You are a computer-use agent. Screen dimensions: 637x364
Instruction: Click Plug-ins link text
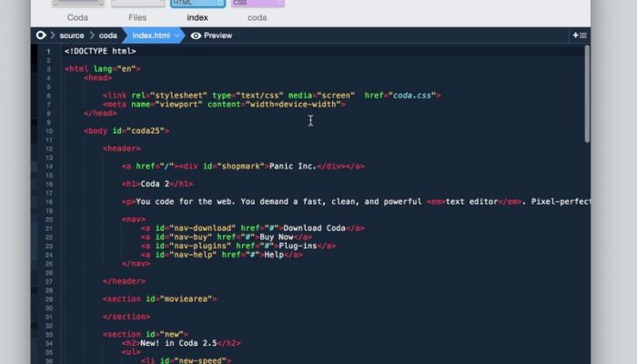coord(298,247)
